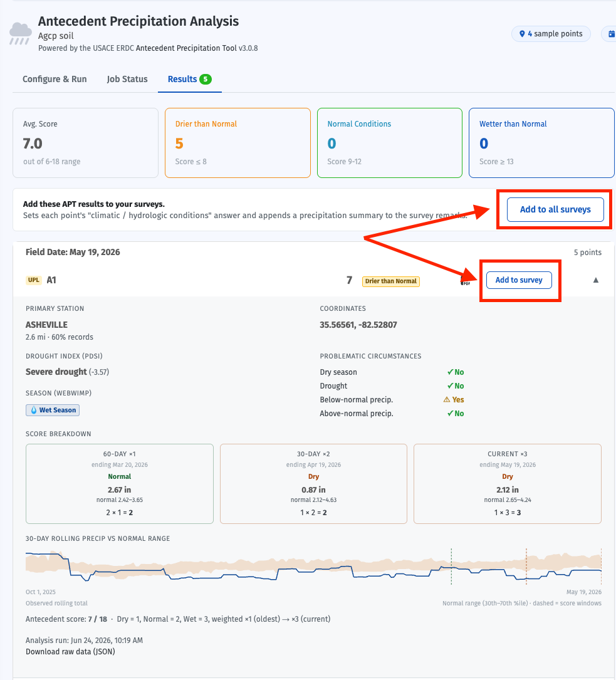616x680 pixels.
Task: Click the rain cloud icon beside the title
Action: click(21, 33)
